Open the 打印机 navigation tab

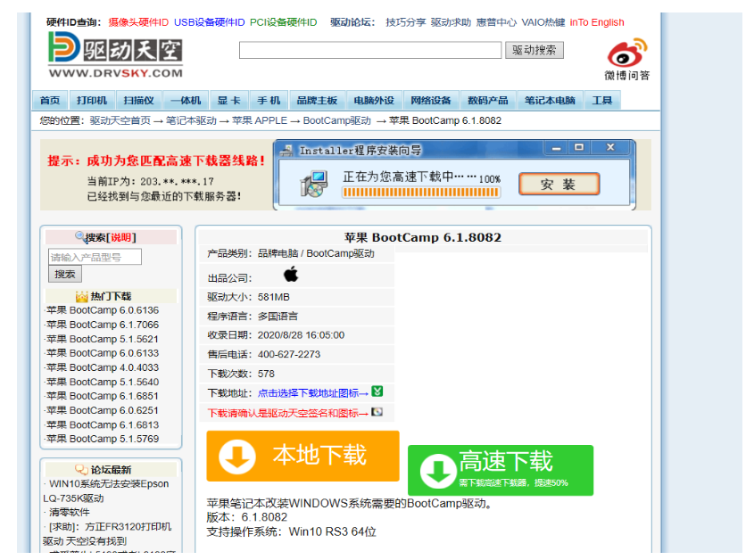[x=92, y=101]
